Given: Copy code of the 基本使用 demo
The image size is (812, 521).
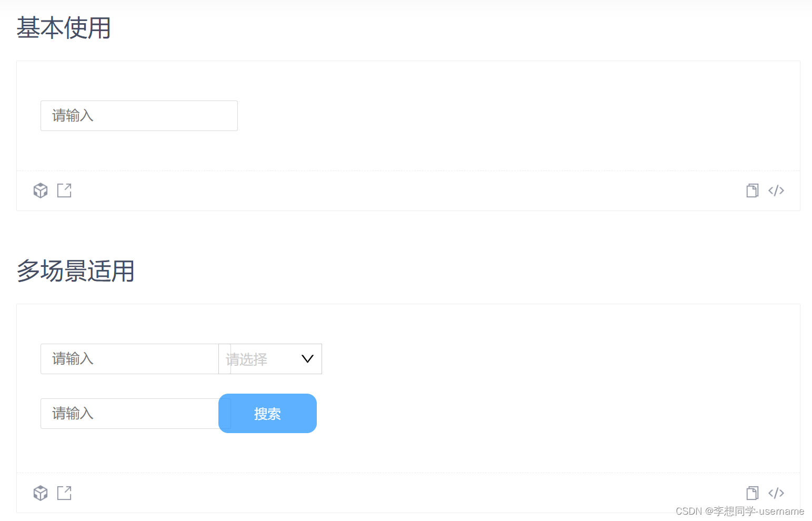Looking at the screenshot, I should tap(753, 191).
